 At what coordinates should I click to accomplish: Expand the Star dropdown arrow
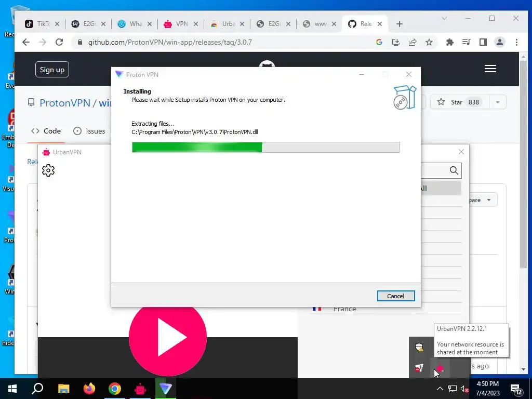click(498, 102)
